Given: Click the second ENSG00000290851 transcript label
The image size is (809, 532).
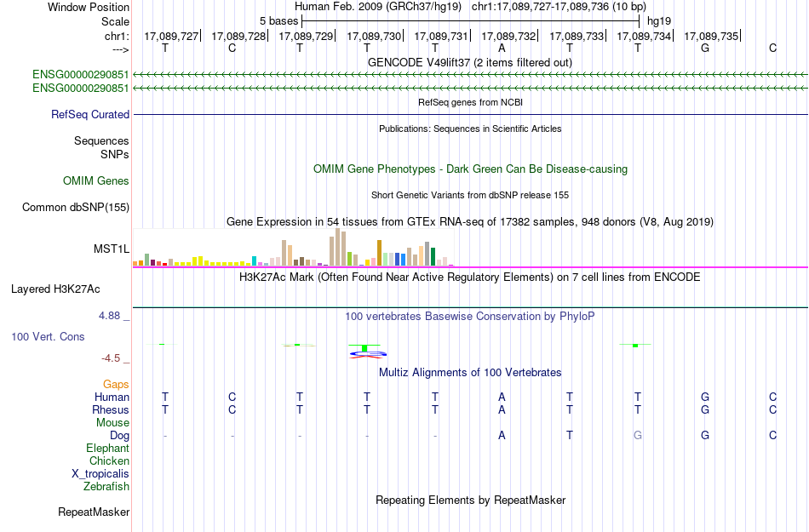Looking at the screenshot, I should pyautogui.click(x=81, y=89).
